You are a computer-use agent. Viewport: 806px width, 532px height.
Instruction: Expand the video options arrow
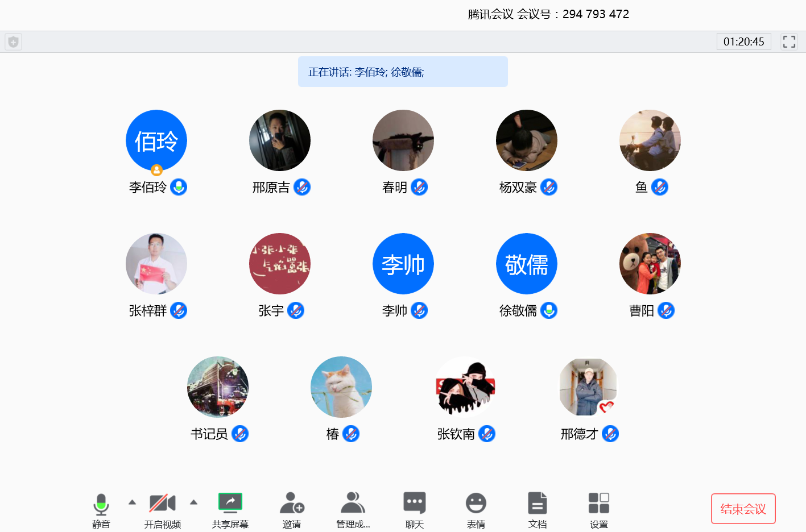pyautogui.click(x=193, y=502)
